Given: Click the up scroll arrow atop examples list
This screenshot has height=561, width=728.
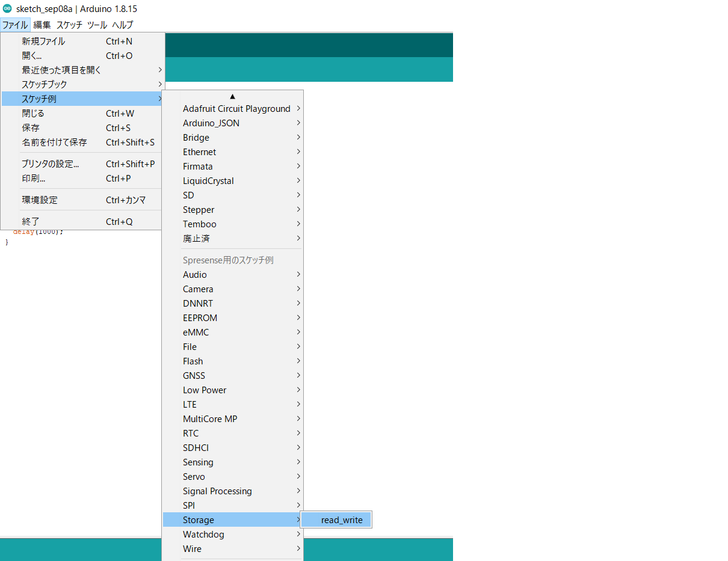Looking at the screenshot, I should [x=232, y=96].
